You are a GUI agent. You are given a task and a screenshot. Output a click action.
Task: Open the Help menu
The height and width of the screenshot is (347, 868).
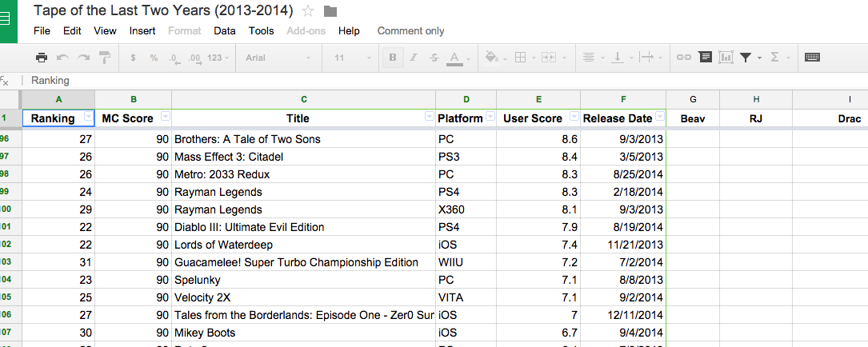349,31
